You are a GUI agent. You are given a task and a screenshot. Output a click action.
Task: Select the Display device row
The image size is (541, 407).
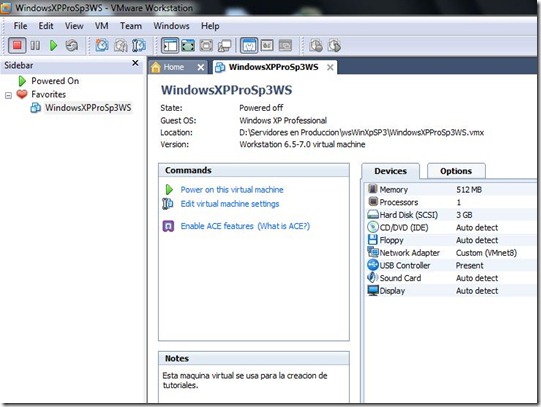450,291
